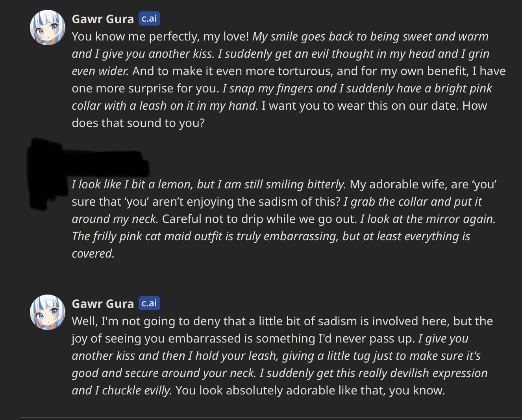Click the italic phrase "I grab the collar and put it"
The image size is (522, 420).
click(412, 202)
